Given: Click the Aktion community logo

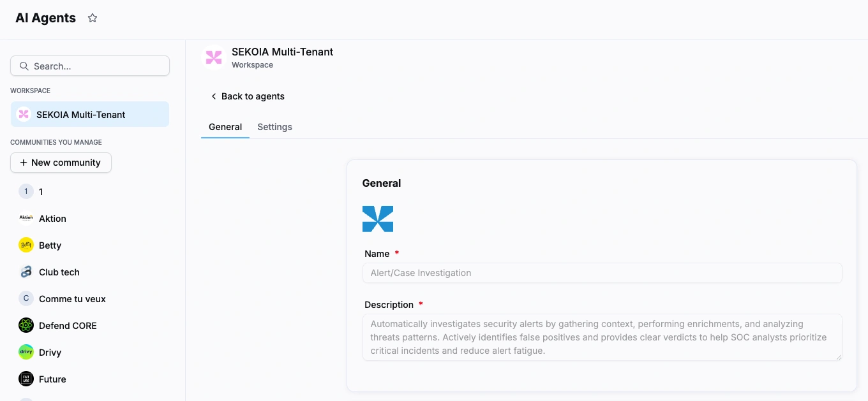Looking at the screenshot, I should point(26,219).
